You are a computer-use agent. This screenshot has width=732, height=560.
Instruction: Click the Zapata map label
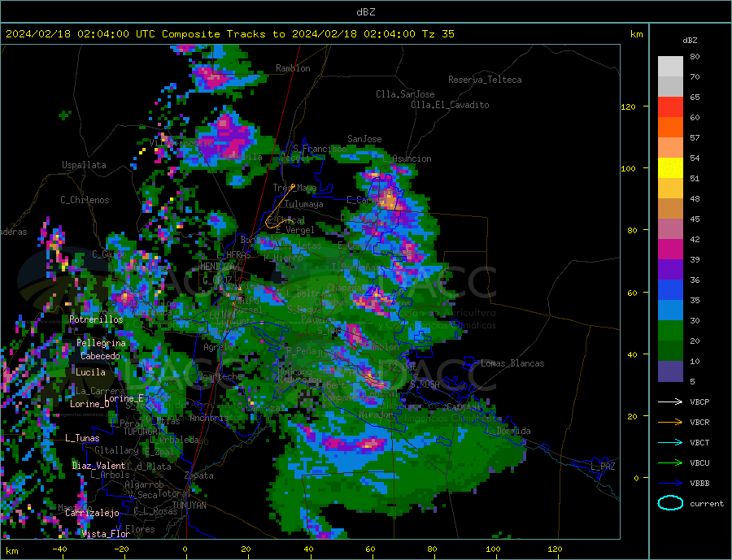point(199,476)
